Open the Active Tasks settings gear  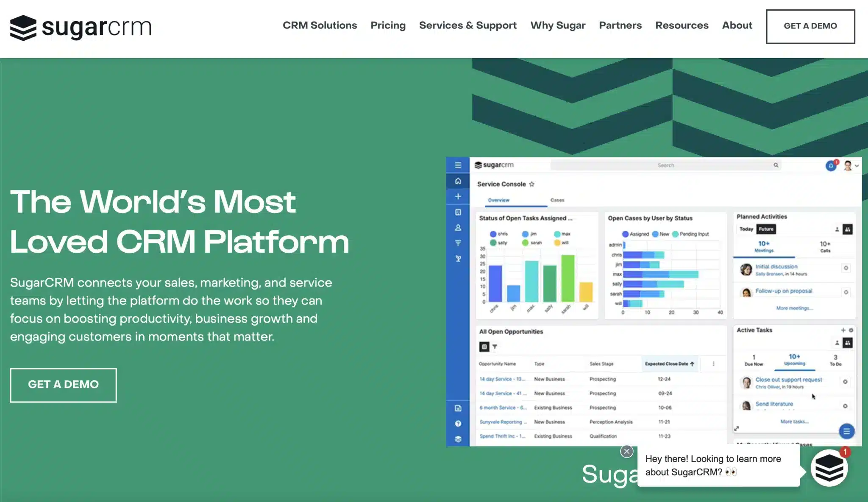click(x=851, y=330)
